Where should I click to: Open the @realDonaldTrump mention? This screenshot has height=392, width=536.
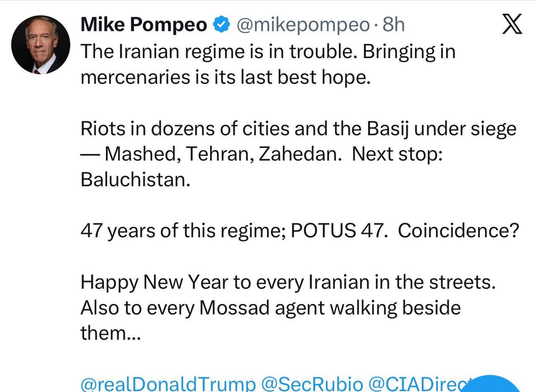(x=168, y=384)
